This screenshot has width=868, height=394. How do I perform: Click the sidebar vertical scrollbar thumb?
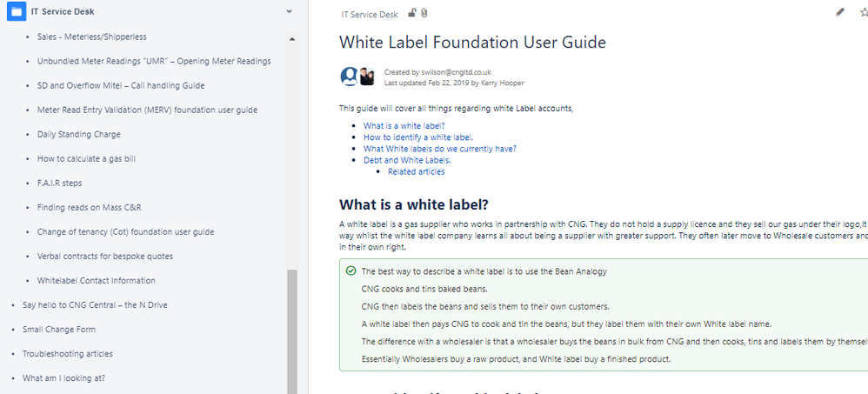pyautogui.click(x=292, y=331)
